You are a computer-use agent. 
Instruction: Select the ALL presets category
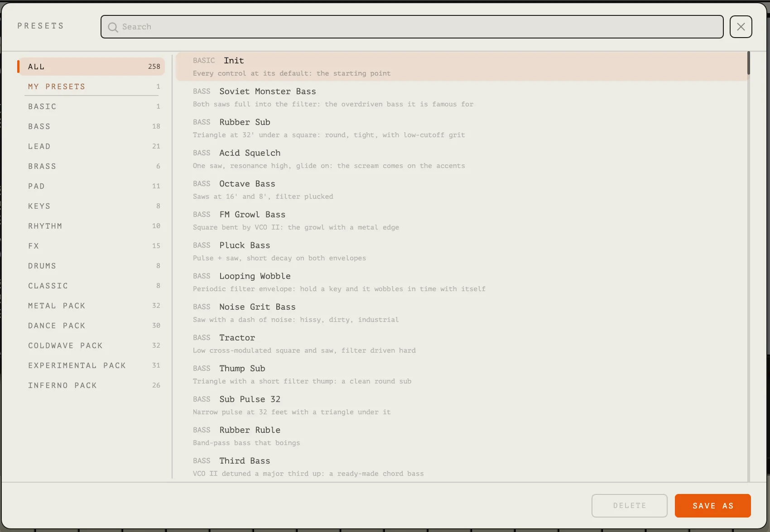click(91, 67)
